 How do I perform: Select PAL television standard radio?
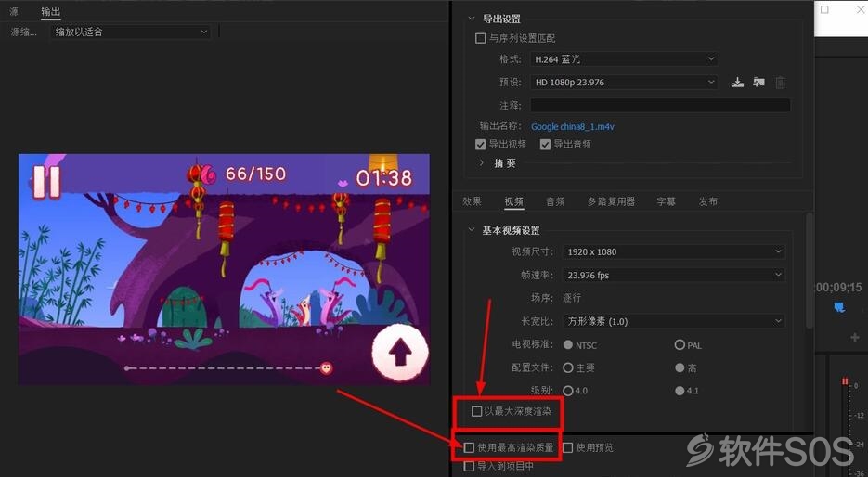pyautogui.click(x=680, y=344)
